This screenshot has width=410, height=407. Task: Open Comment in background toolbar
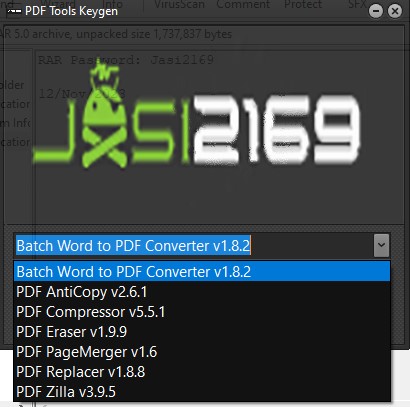(x=243, y=4)
